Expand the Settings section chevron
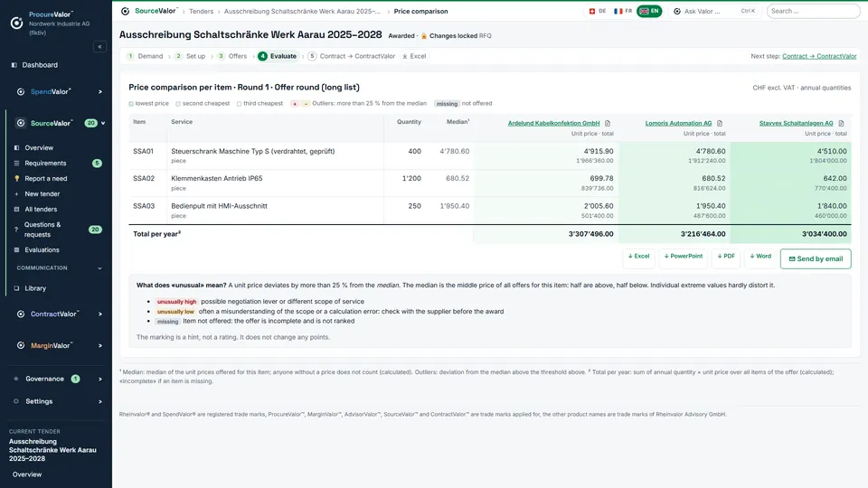Viewport: 868px width, 488px height. (x=100, y=401)
